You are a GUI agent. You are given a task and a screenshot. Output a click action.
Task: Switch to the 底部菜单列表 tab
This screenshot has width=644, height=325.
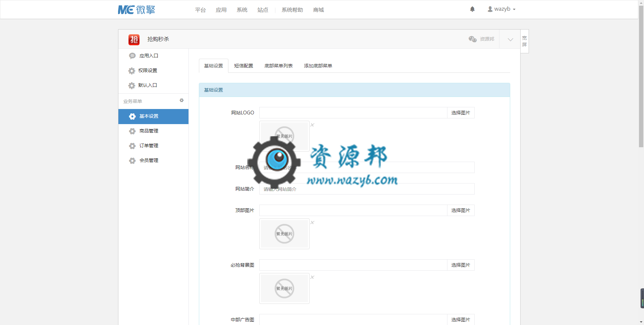[278, 66]
